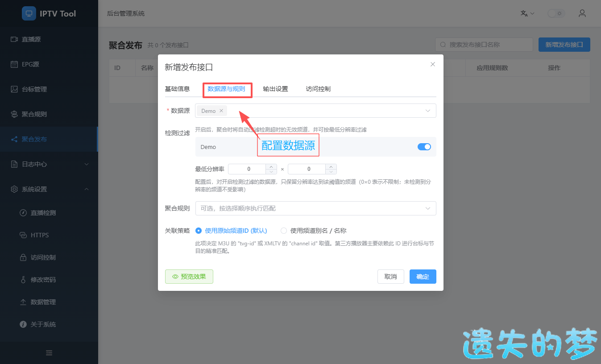Click the 预览效果 button
The height and width of the screenshot is (364, 601).
189,277
